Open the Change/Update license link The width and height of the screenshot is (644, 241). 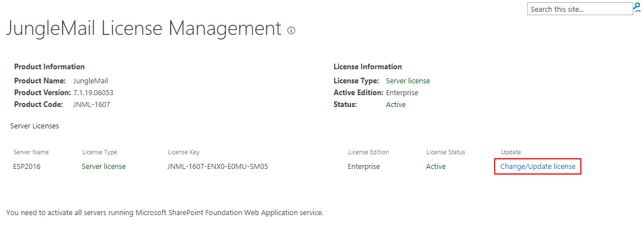538,167
